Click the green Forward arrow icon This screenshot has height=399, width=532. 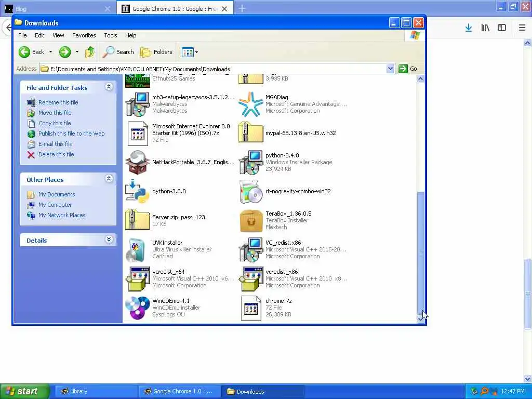coord(65,52)
